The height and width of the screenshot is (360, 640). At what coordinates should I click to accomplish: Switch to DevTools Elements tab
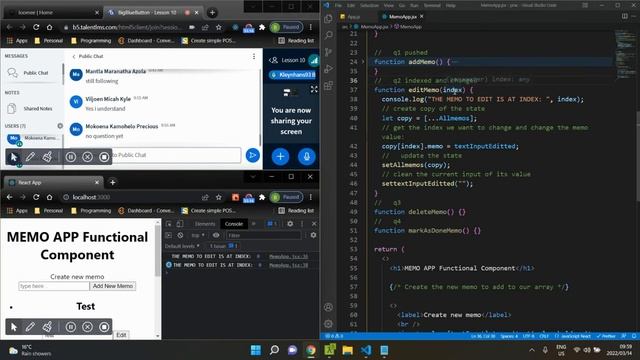pyautogui.click(x=205, y=224)
